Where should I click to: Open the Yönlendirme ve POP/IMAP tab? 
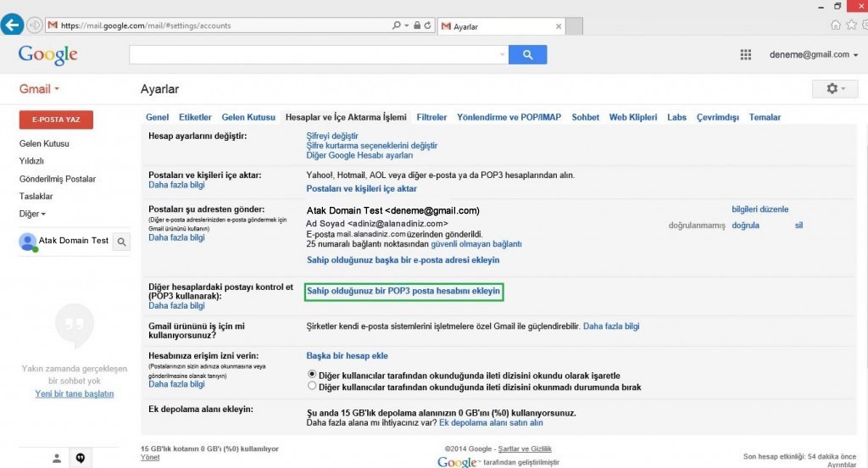click(x=509, y=117)
